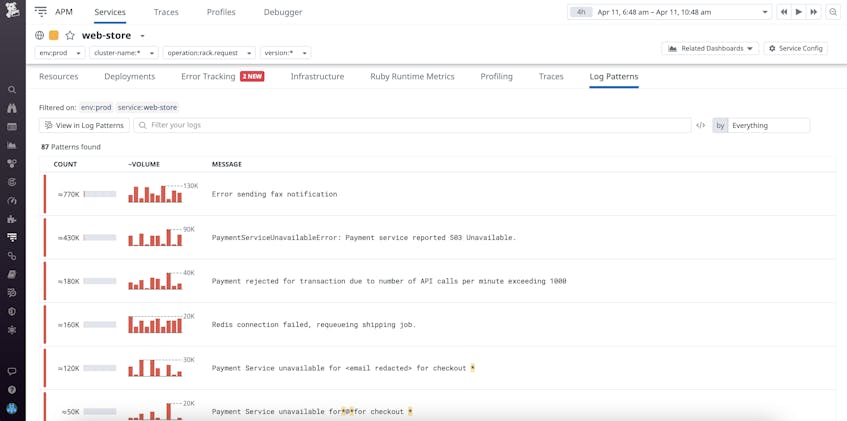
Task: Expand the web-store service dropdown arrow
Action: (x=143, y=36)
